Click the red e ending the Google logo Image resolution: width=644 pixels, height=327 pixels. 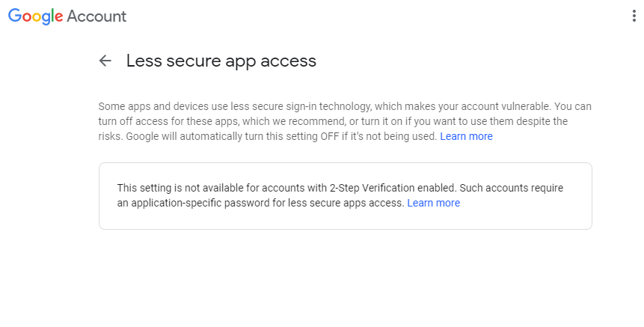pyautogui.click(x=59, y=17)
